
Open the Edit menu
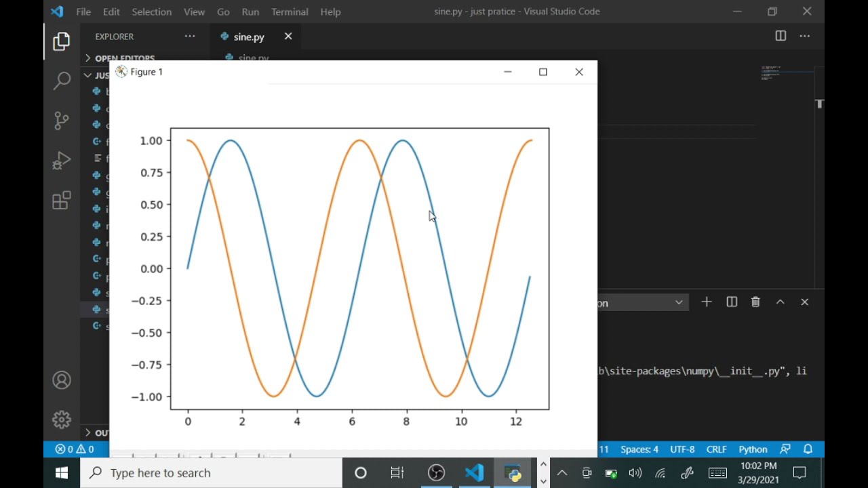111,12
